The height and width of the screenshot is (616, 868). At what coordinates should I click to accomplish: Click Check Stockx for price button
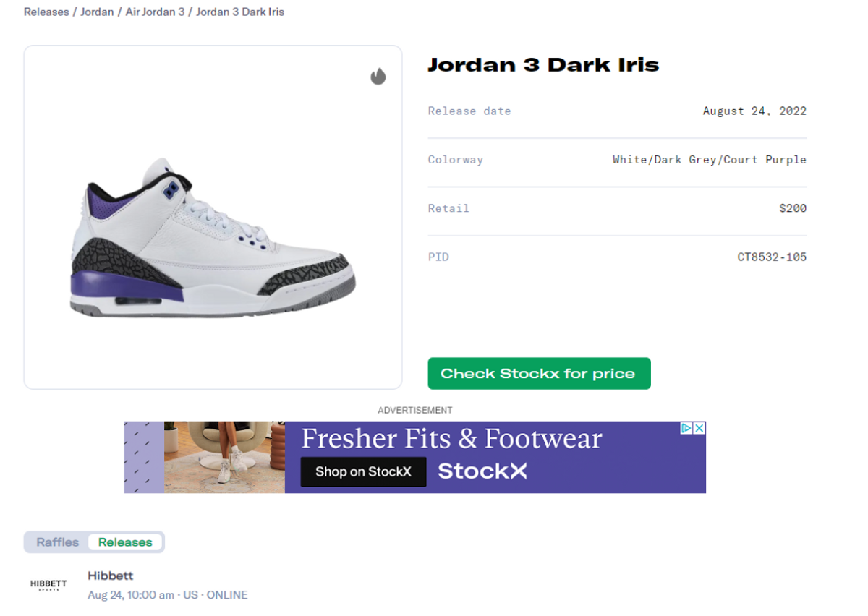coord(539,374)
